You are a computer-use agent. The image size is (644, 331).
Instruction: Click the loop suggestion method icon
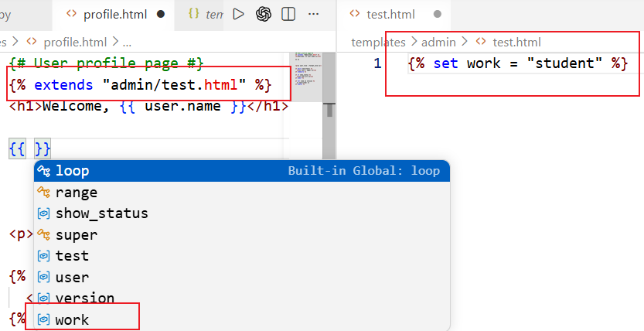pos(43,171)
